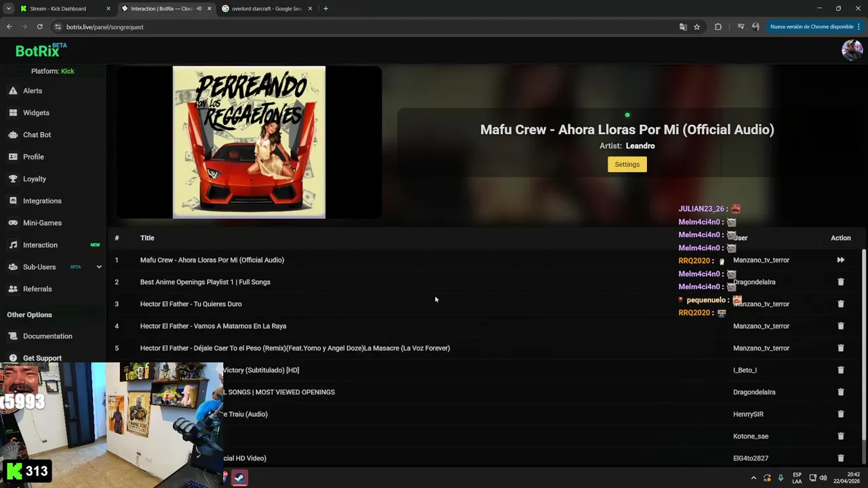The image size is (868, 488).
Task: Select Mafu Crew song title row
Action: coord(212,260)
